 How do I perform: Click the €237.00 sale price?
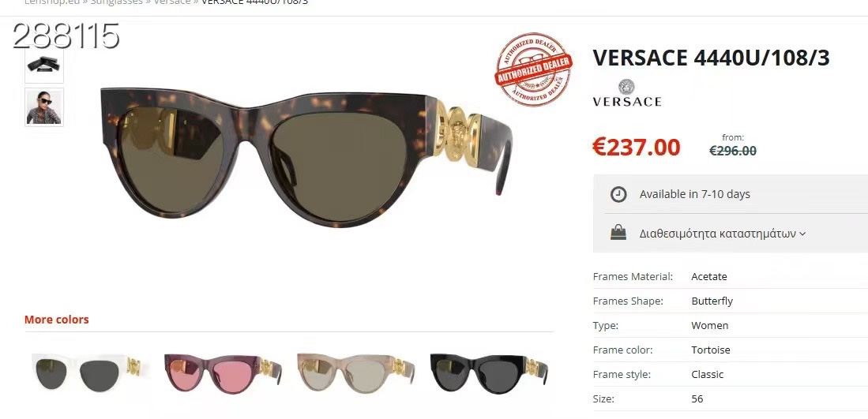pos(637,147)
